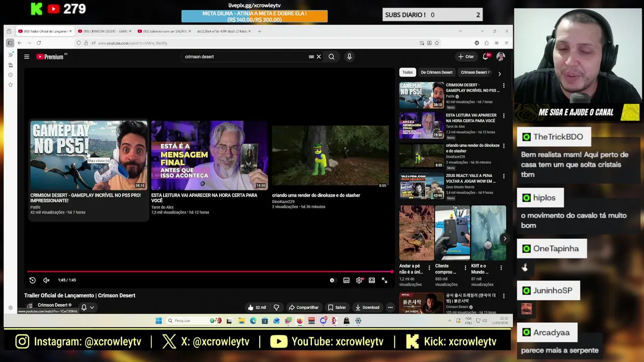Viewport: 644px width, 362px height.
Task: Expand the notification preference chevron
Action: coord(92,307)
